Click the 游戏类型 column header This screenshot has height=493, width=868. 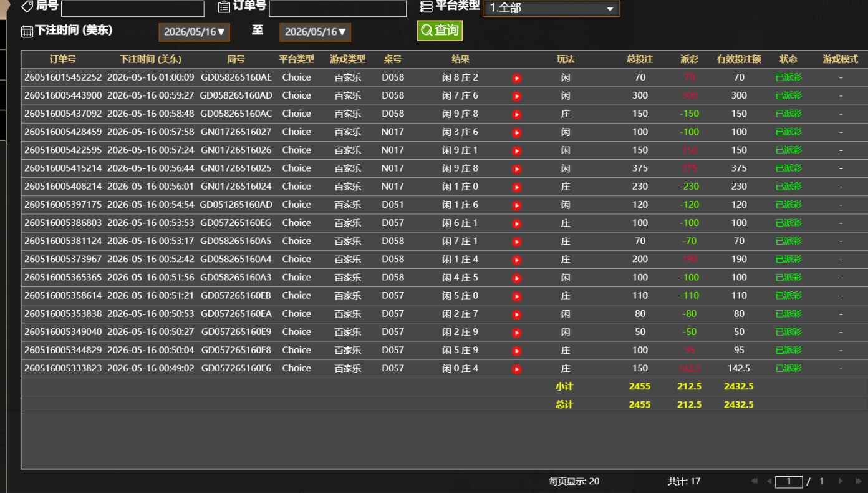[347, 59]
